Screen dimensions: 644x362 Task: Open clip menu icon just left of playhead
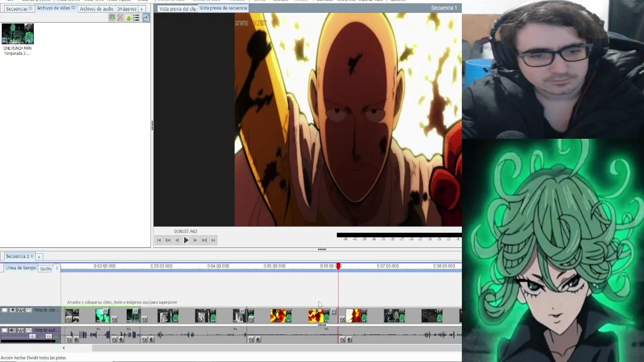[x=334, y=311]
